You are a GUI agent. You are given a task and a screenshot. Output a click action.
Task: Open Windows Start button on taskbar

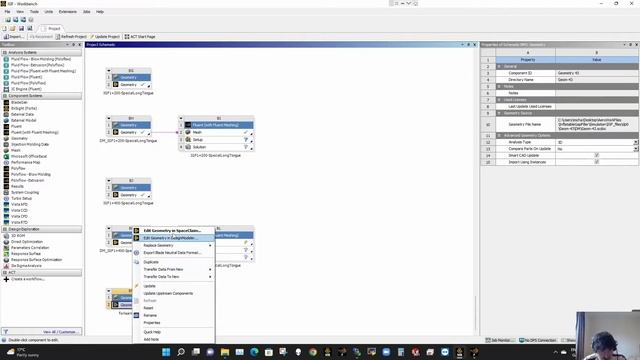click(x=166, y=352)
